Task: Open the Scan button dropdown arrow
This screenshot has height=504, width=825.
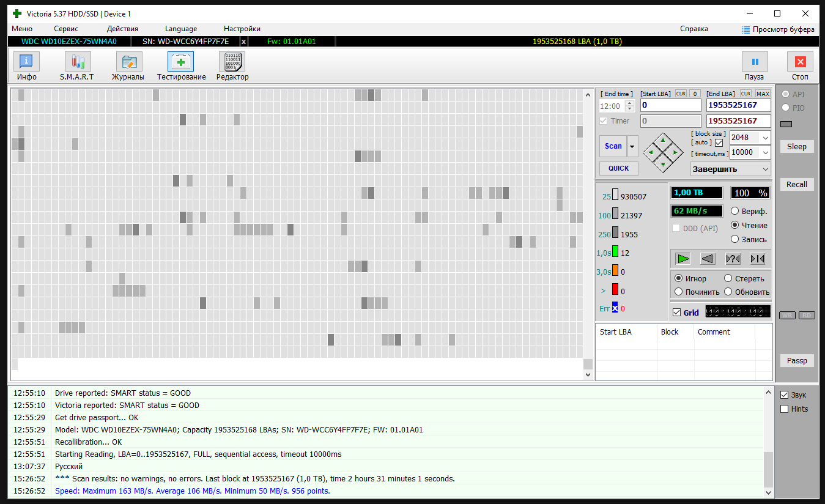Action: pos(632,146)
